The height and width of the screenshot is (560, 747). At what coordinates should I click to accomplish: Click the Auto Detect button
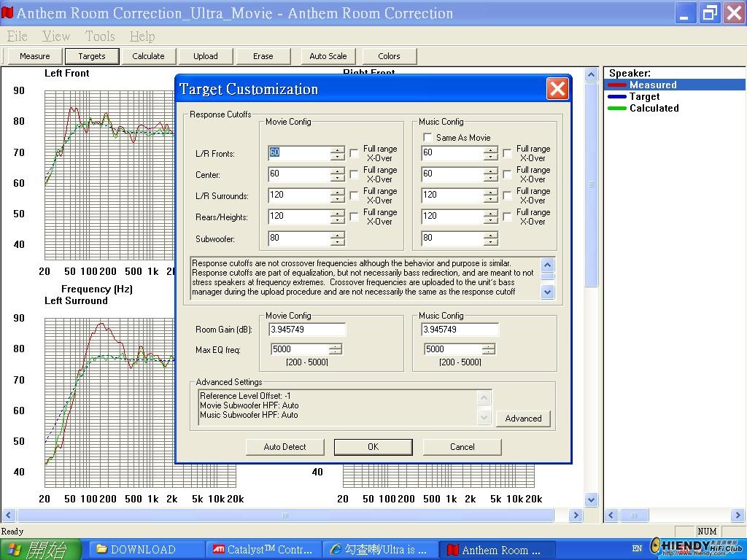285,447
